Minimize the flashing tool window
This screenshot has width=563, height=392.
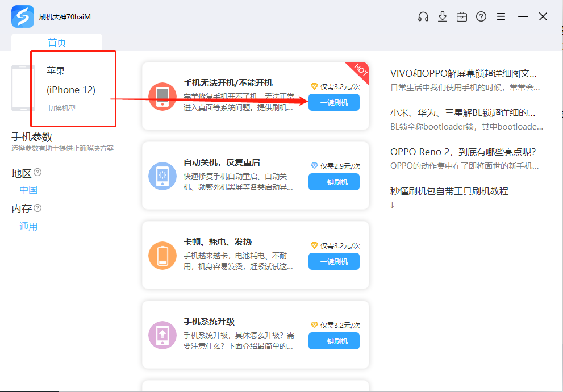pyautogui.click(x=523, y=16)
